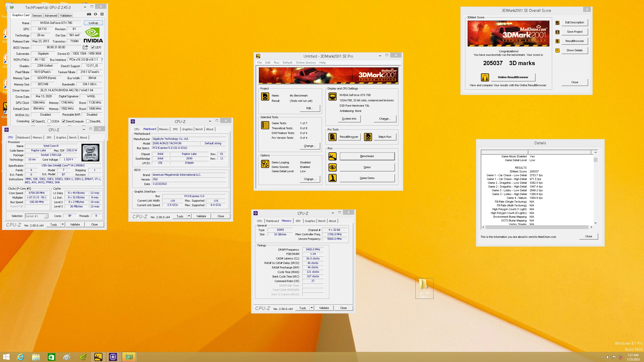Image resolution: width=644 pixels, height=362 pixels.
Task: Toggle the UEFI checkbox in GPU-Z
Action: tap(93, 48)
